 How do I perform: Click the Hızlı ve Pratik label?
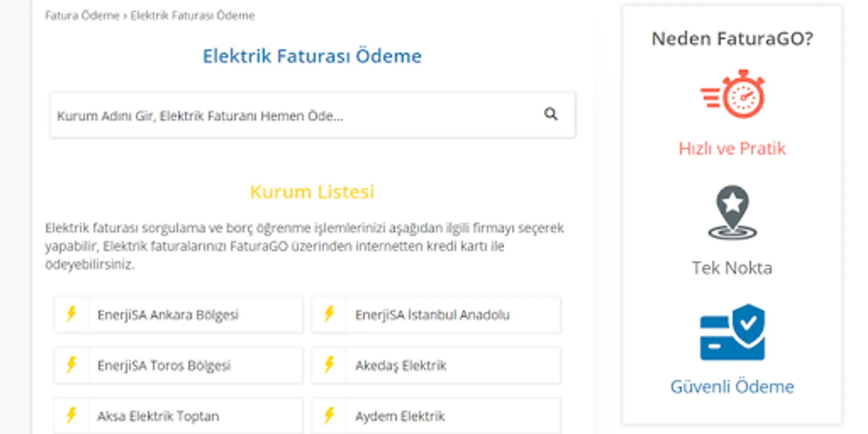(732, 149)
